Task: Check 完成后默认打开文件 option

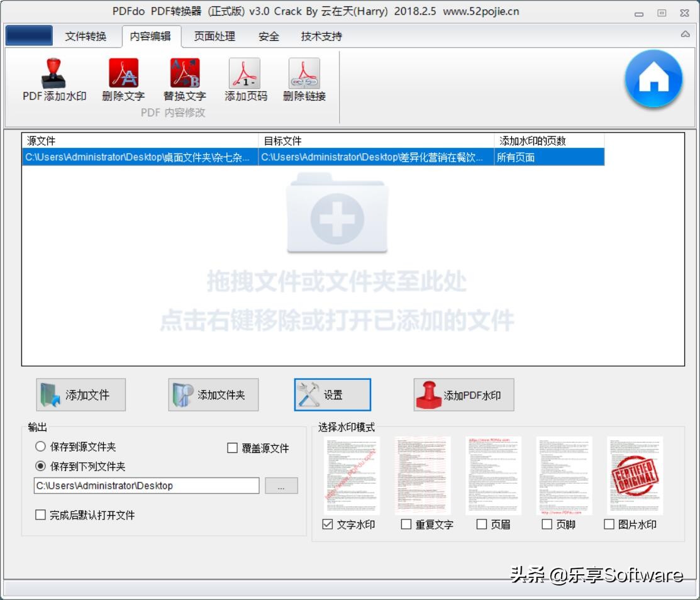Action: [39, 515]
